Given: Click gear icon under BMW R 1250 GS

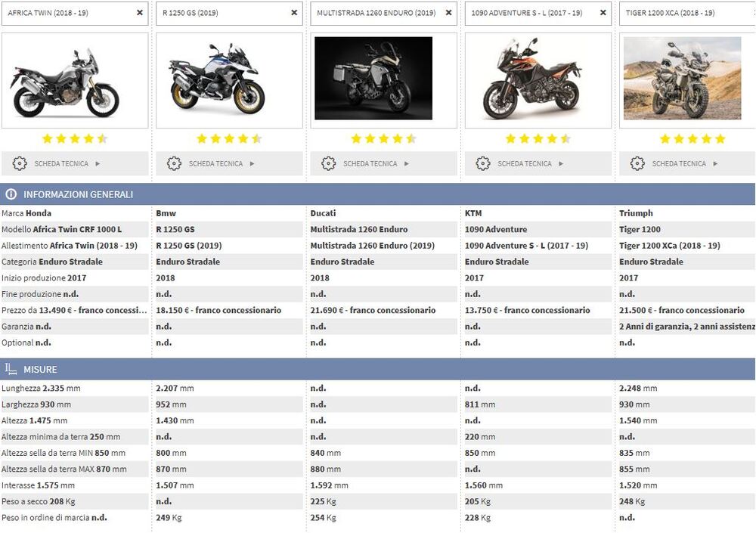Looking at the screenshot, I should pyautogui.click(x=174, y=163).
